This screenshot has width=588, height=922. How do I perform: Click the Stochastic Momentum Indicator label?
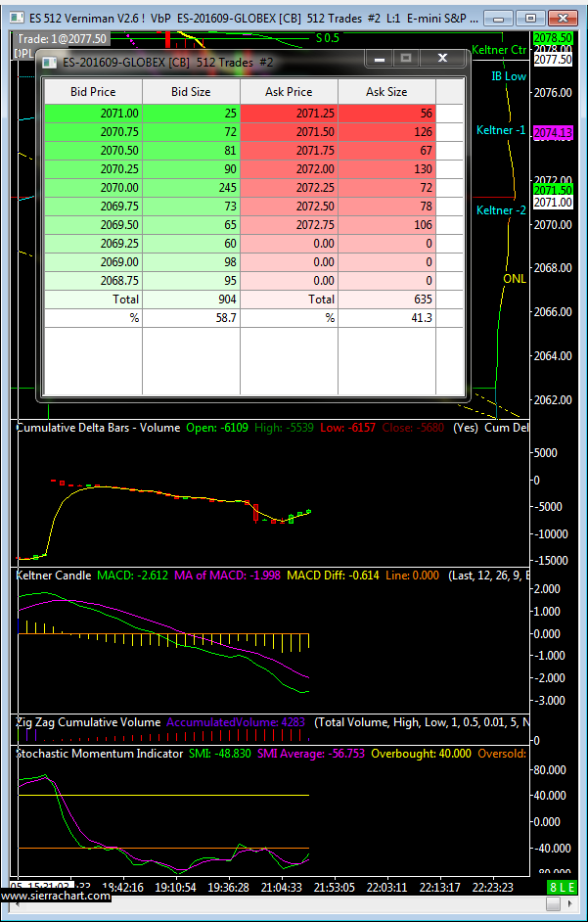99,754
